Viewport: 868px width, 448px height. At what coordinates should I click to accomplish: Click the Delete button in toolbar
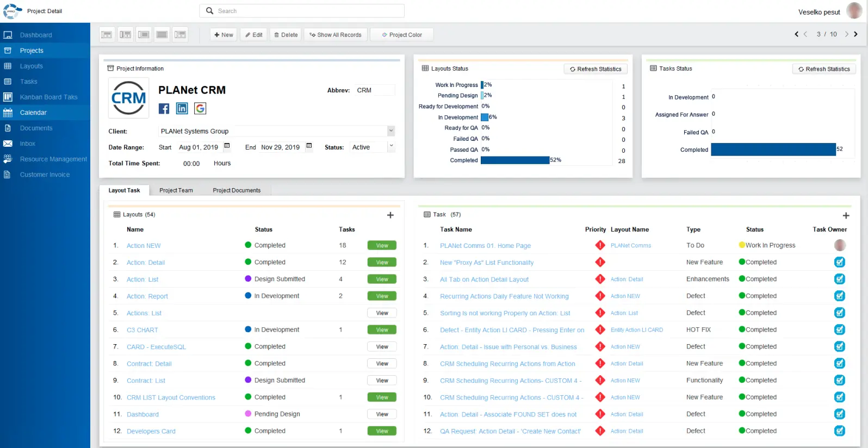pos(286,35)
